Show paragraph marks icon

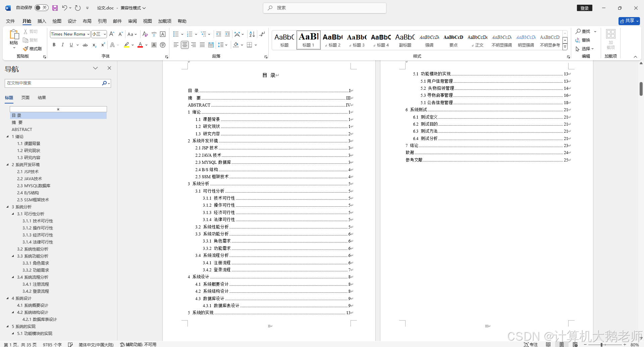point(262,34)
